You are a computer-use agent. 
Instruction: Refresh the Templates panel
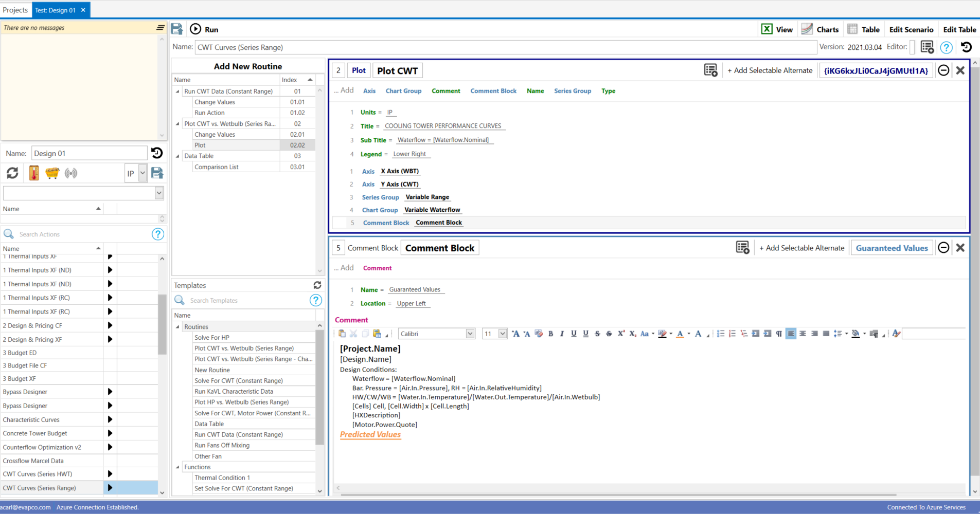click(317, 285)
